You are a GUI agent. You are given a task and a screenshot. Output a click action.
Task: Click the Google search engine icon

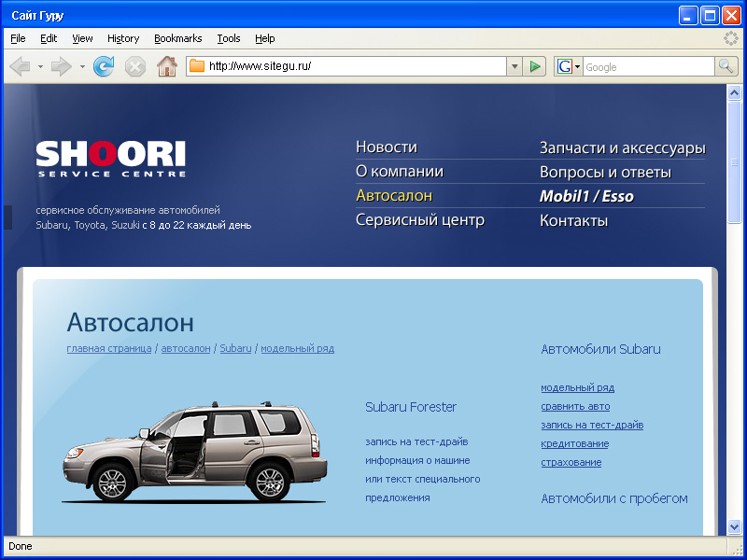[565, 66]
